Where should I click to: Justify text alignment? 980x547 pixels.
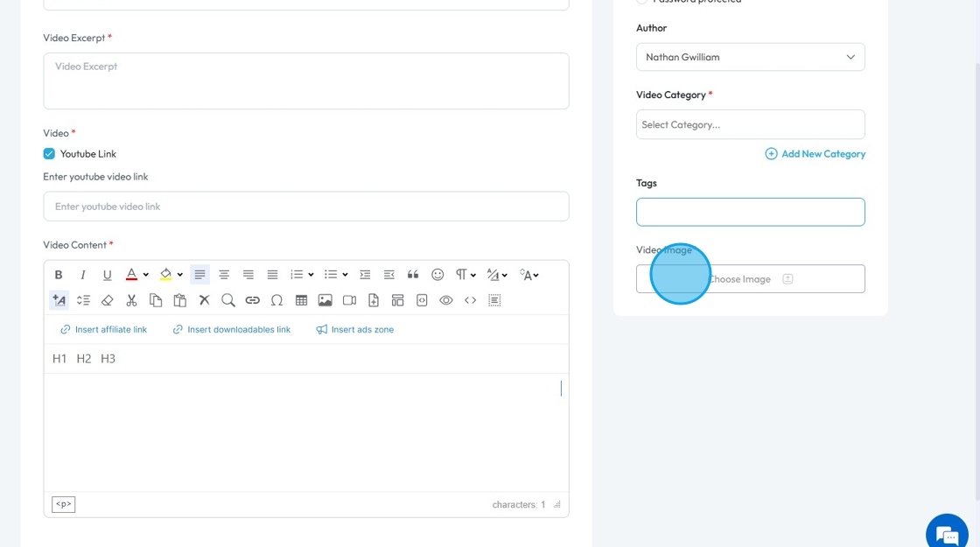[x=272, y=275]
